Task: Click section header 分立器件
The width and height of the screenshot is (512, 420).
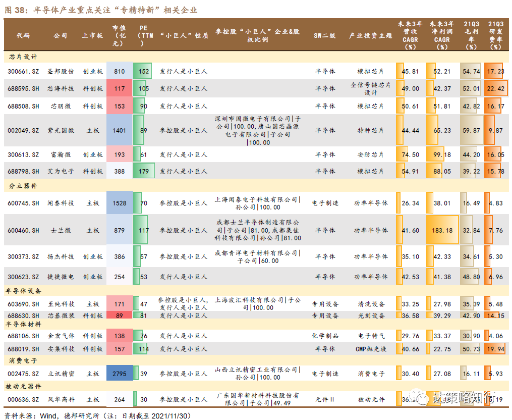Action: [x=23, y=186]
